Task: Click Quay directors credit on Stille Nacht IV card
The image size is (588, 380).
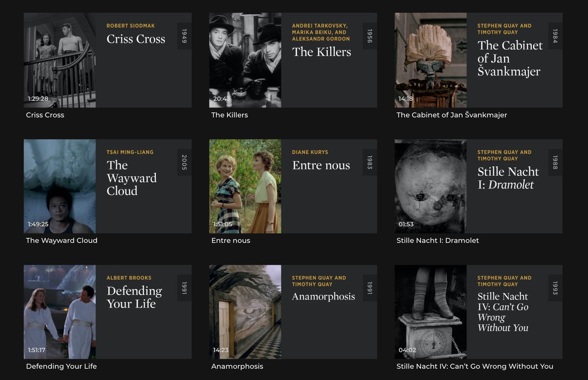Action: point(504,281)
